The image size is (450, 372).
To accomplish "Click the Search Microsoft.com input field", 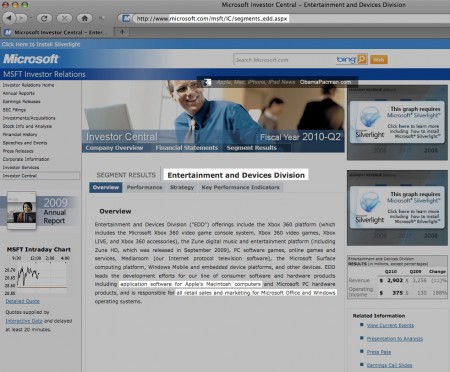I will pyautogui.click(x=284, y=60).
